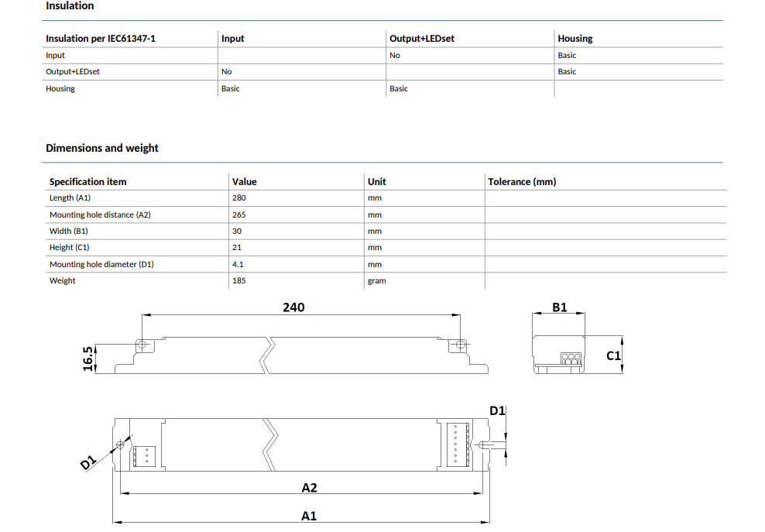Click the "mm" unit in the Width row

coord(375,232)
